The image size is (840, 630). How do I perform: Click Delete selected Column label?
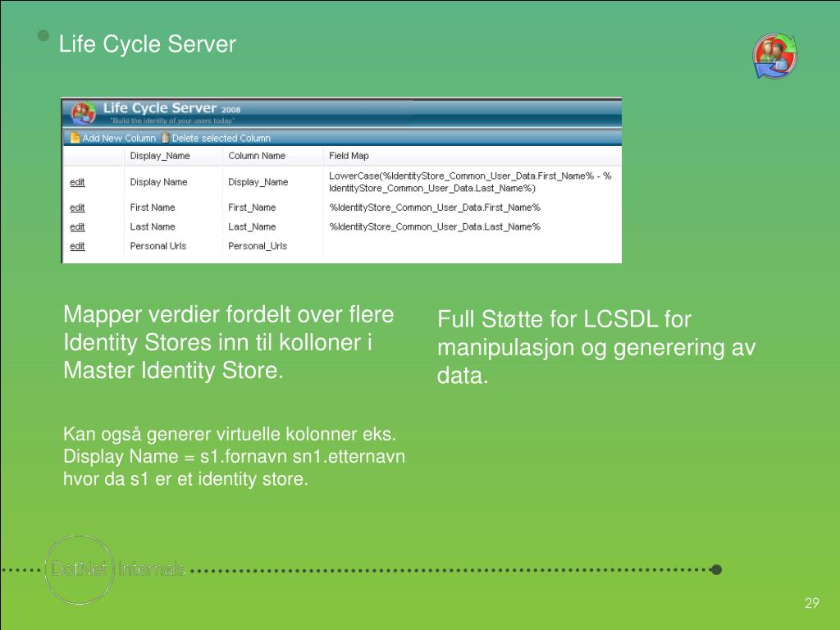point(221,138)
